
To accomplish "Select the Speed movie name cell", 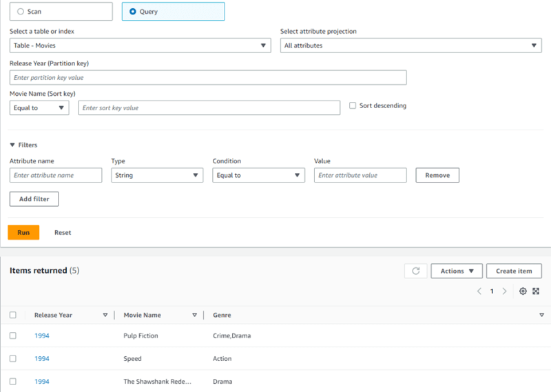I will (132, 359).
